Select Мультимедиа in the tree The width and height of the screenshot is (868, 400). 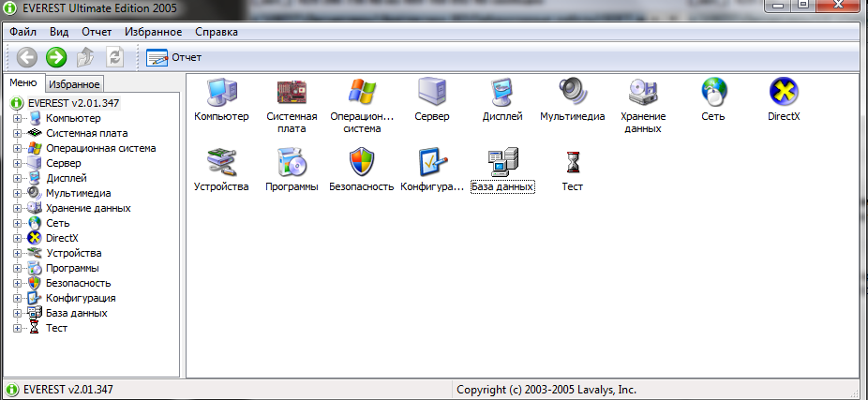(79, 193)
